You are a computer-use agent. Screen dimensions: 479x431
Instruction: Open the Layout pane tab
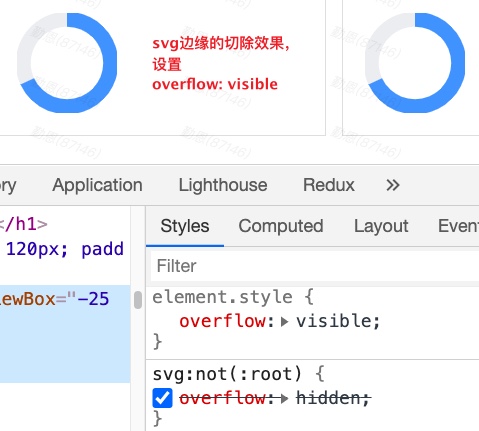click(x=381, y=226)
